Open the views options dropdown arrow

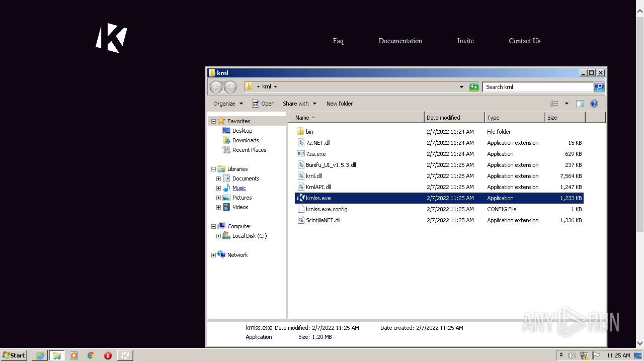[567, 104]
